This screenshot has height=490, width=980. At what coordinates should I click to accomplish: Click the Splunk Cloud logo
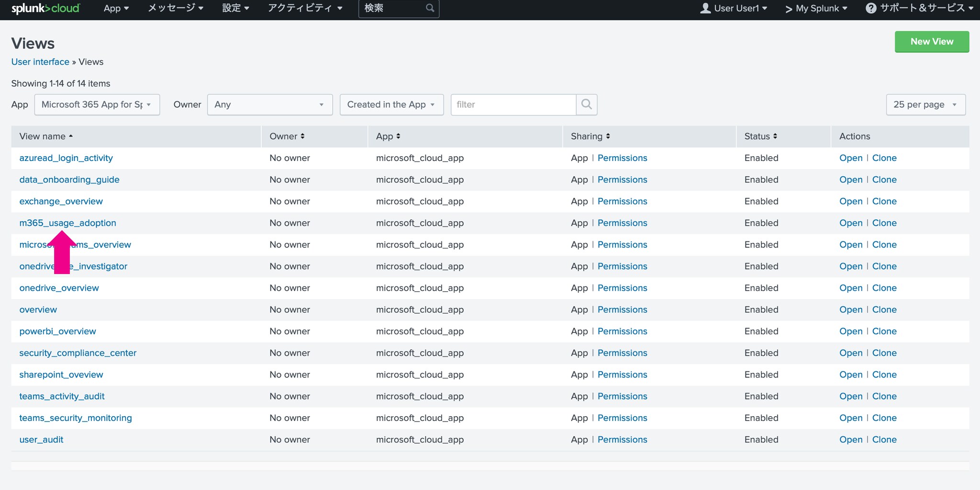point(45,8)
